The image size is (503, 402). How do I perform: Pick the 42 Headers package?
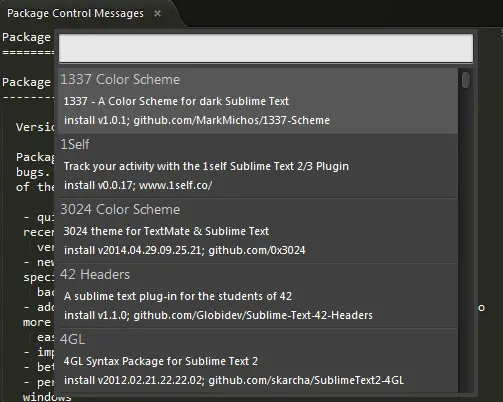[258, 296]
